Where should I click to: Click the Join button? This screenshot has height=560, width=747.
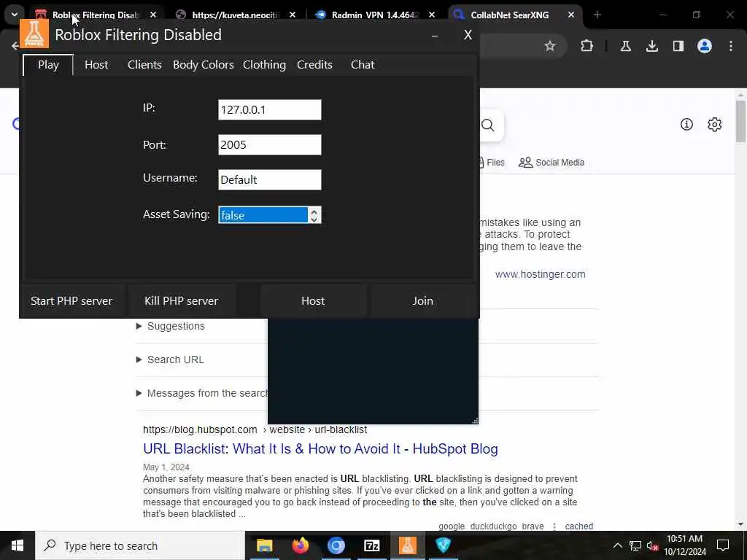coord(422,301)
